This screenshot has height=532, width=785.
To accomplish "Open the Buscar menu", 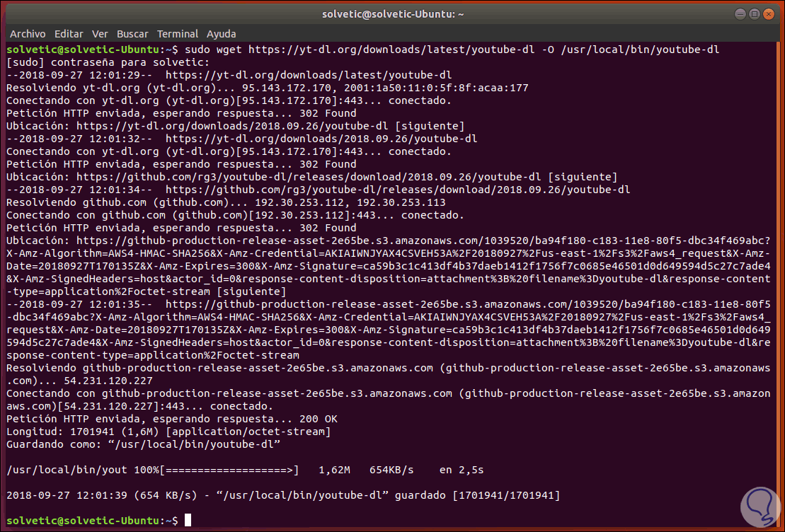I will click(x=132, y=34).
